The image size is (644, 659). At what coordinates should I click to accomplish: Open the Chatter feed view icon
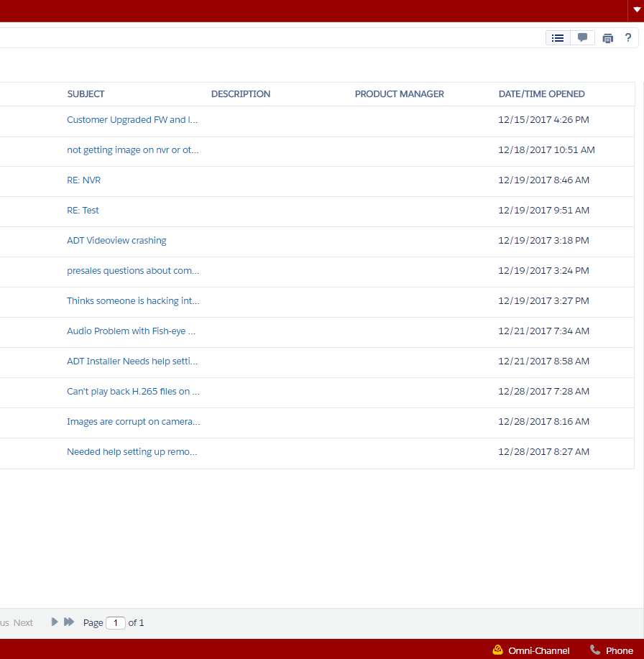582,38
